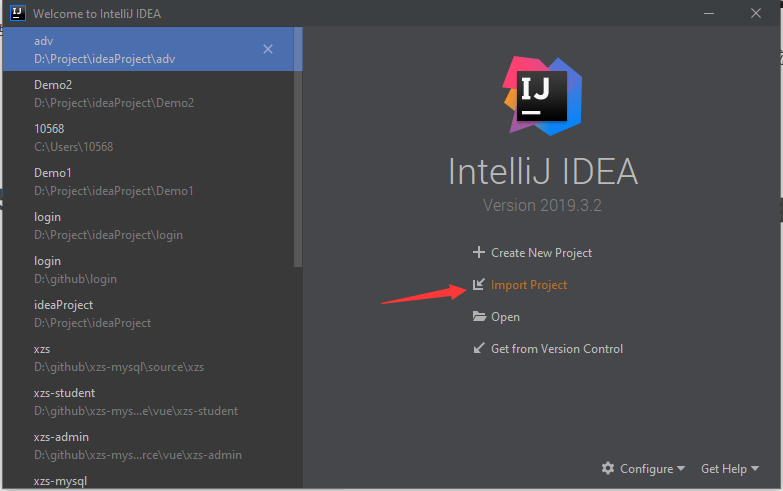Open the xzs-student recent project
This screenshot has height=491, width=783.
coord(149,401)
